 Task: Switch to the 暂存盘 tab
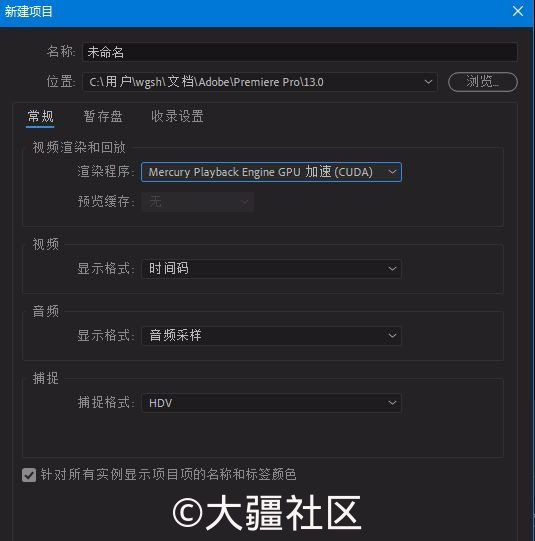(x=103, y=117)
